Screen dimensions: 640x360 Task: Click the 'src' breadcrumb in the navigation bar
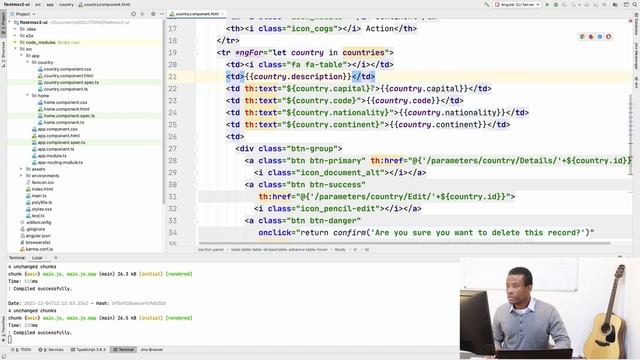38,4
